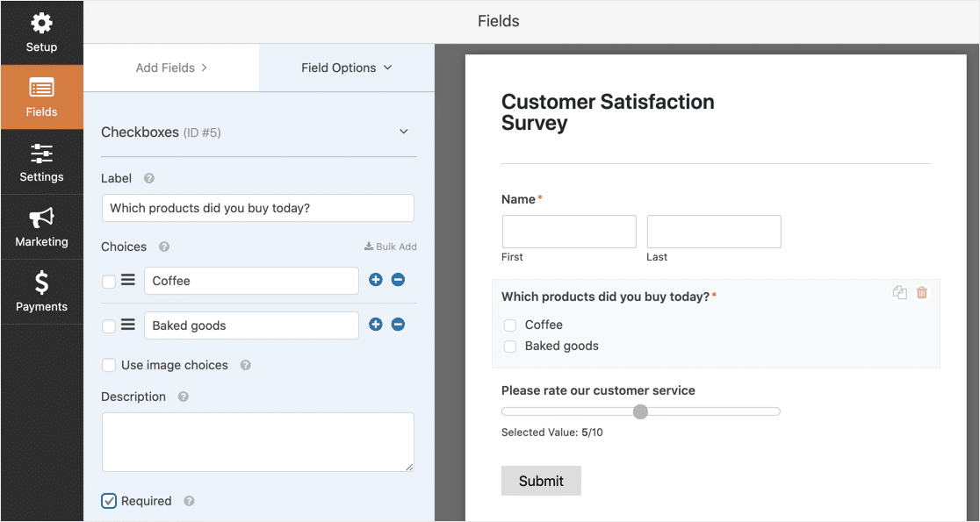This screenshot has height=522, width=980.
Task: Open Payments dollar sign section
Action: pos(41,292)
